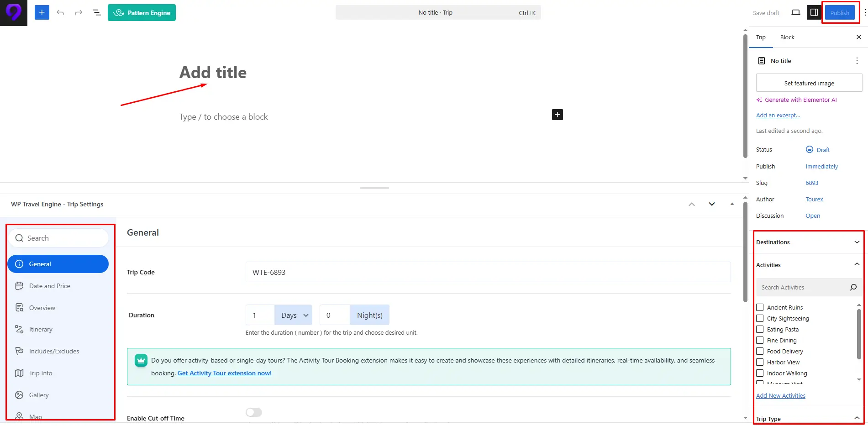Check the Ancient Ruins activity
Viewport: 868px width, 426px height.
coord(760,307)
